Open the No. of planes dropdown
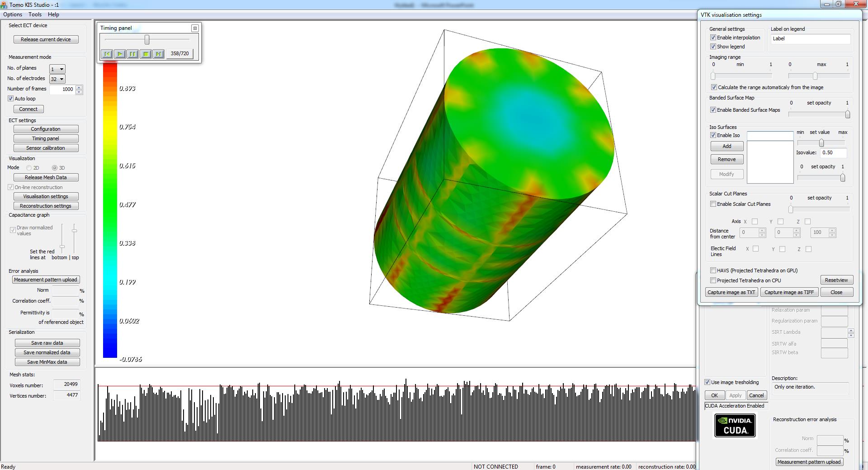This screenshot has height=470, width=868. (57, 69)
